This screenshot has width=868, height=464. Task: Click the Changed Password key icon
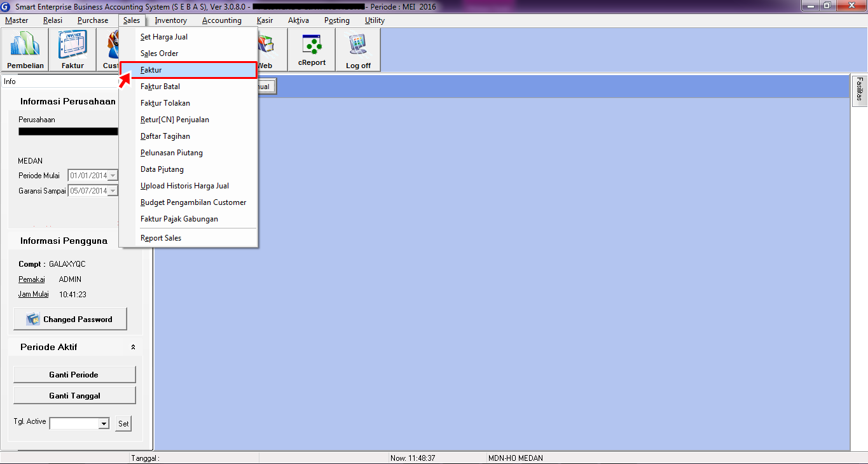(33, 320)
